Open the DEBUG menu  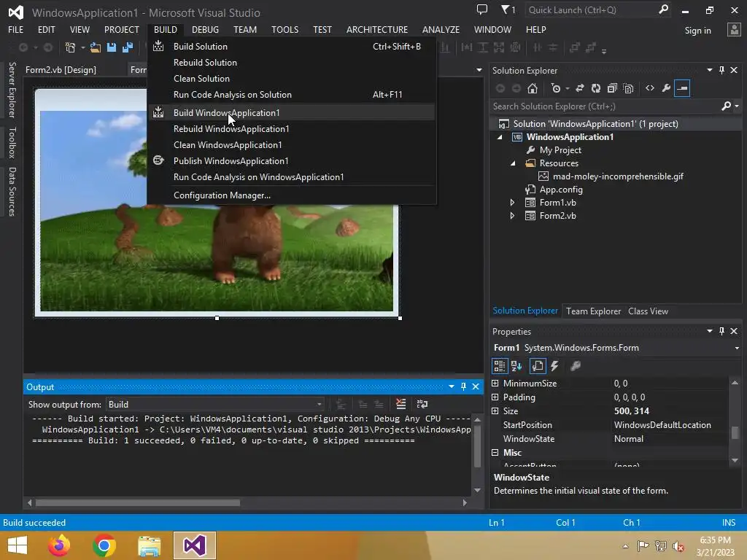pos(205,29)
